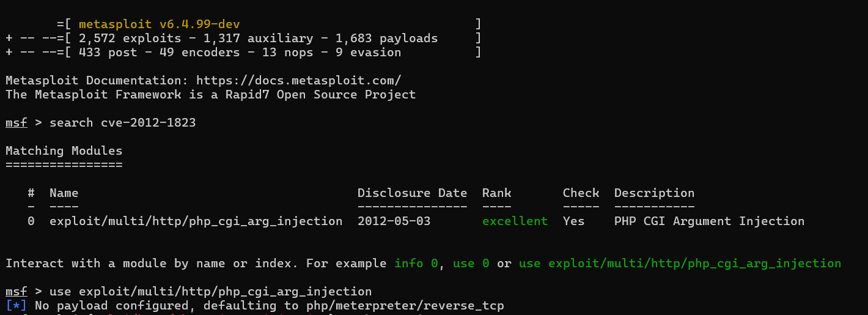Click the green 'info 0' example command
Screen dimensions: 868x315
(x=416, y=264)
